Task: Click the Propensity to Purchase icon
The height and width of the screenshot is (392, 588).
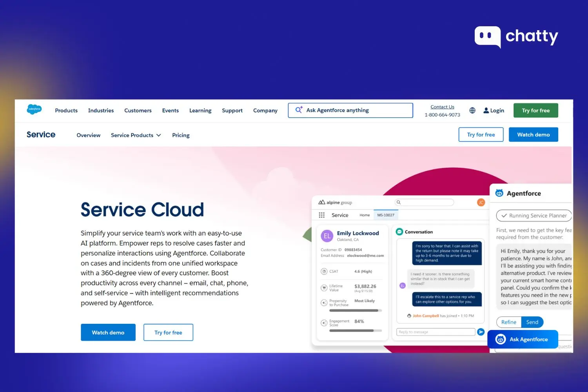Action: 324,303
